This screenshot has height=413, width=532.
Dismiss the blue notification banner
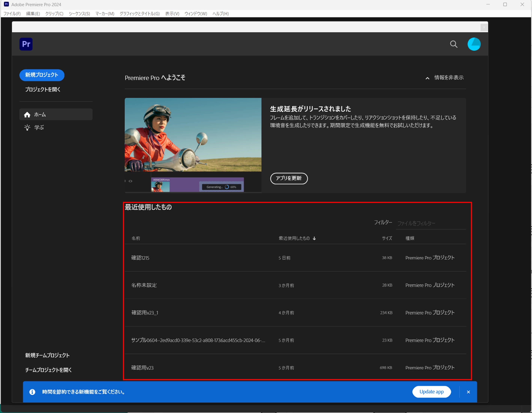(468, 392)
